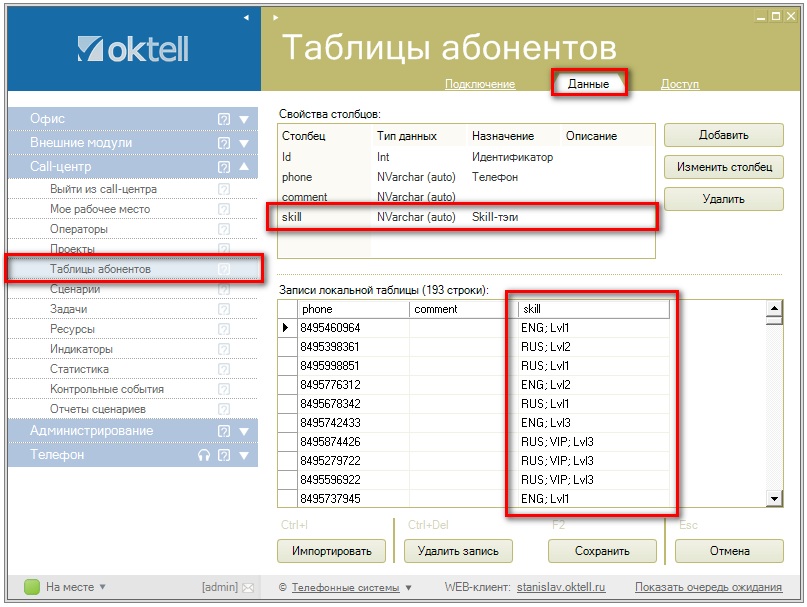807x607 pixels.
Task: Click the help icon beside Операторы
Action: [224, 229]
